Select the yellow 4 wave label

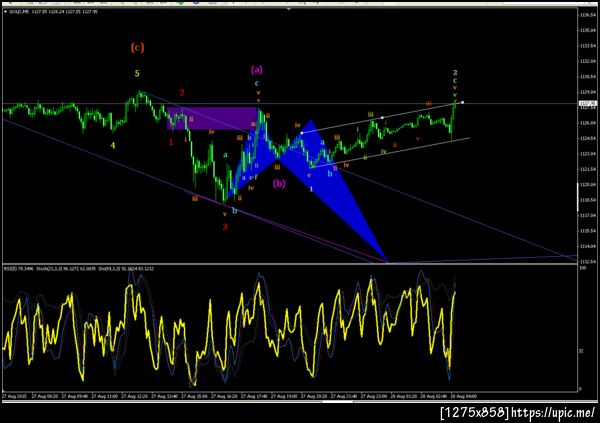[112, 145]
